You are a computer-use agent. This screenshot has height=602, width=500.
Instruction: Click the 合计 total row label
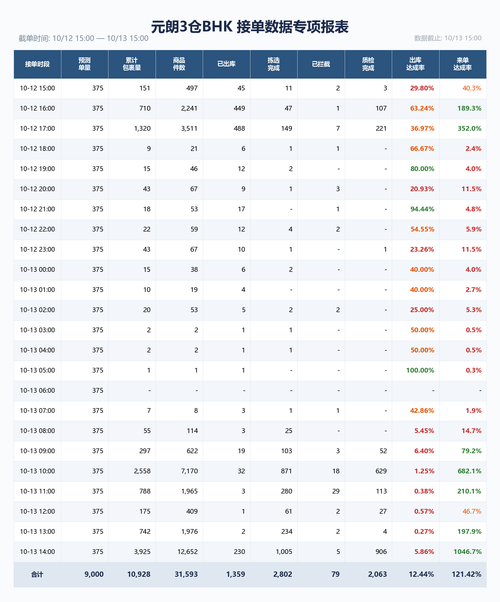tap(37, 574)
